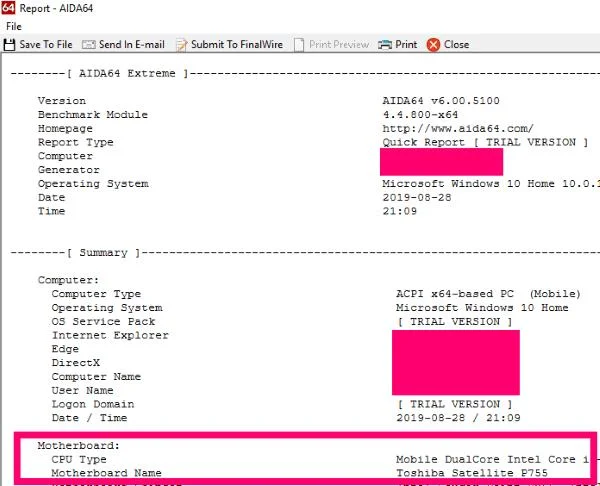This screenshot has height=486, width=600.
Task: Click the 'Summary' section heading
Action: tap(103, 253)
